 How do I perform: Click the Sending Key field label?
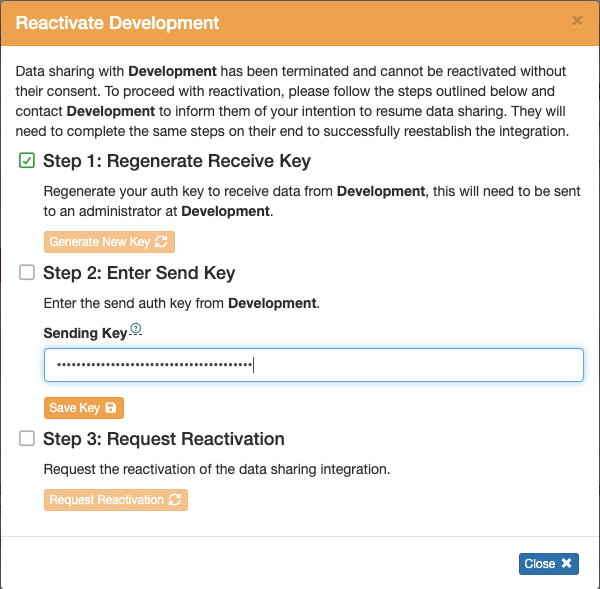coord(85,333)
